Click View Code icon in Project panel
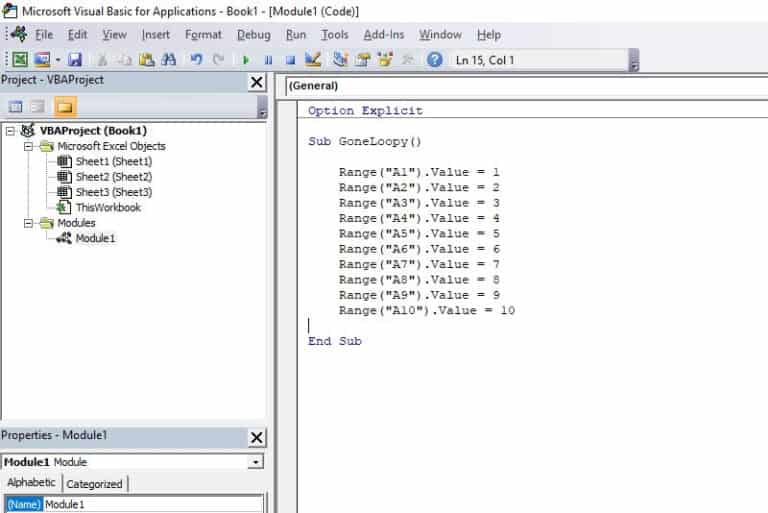 coord(15,107)
